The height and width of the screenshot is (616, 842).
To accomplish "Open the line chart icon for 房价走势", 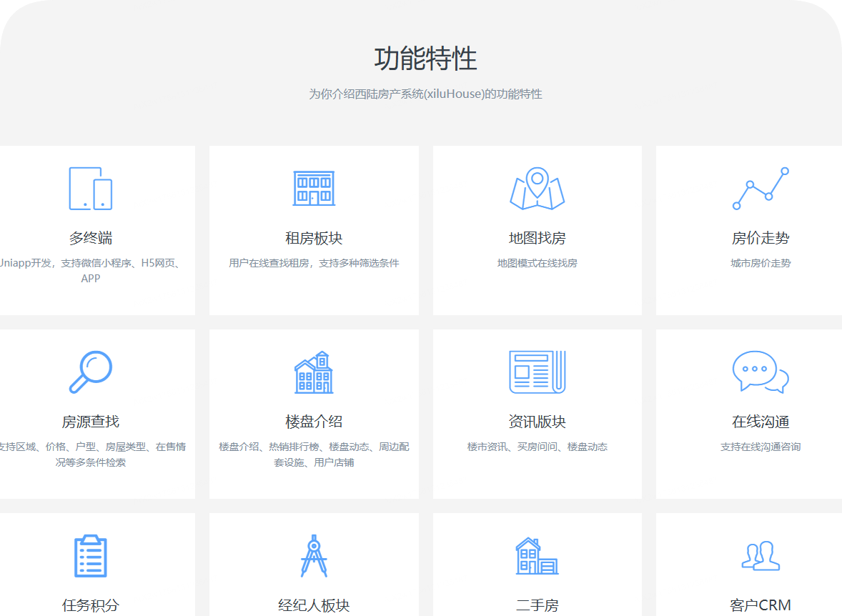I will coord(761,189).
